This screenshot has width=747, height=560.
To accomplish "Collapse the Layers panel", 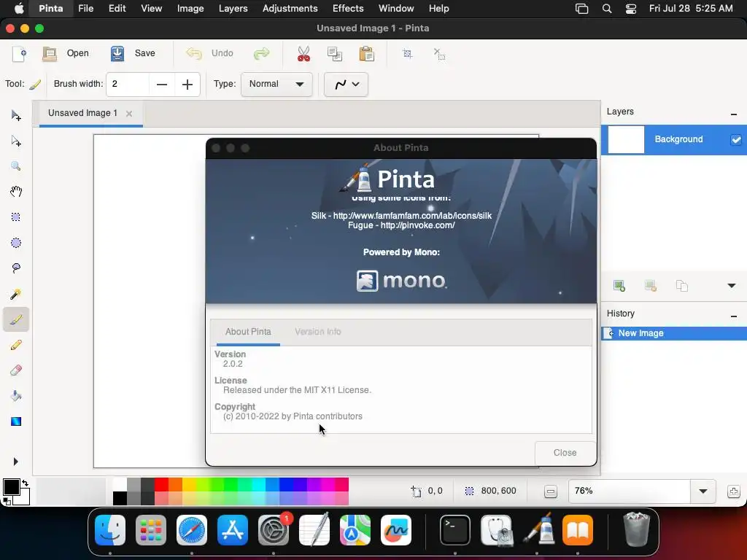I will [734, 114].
